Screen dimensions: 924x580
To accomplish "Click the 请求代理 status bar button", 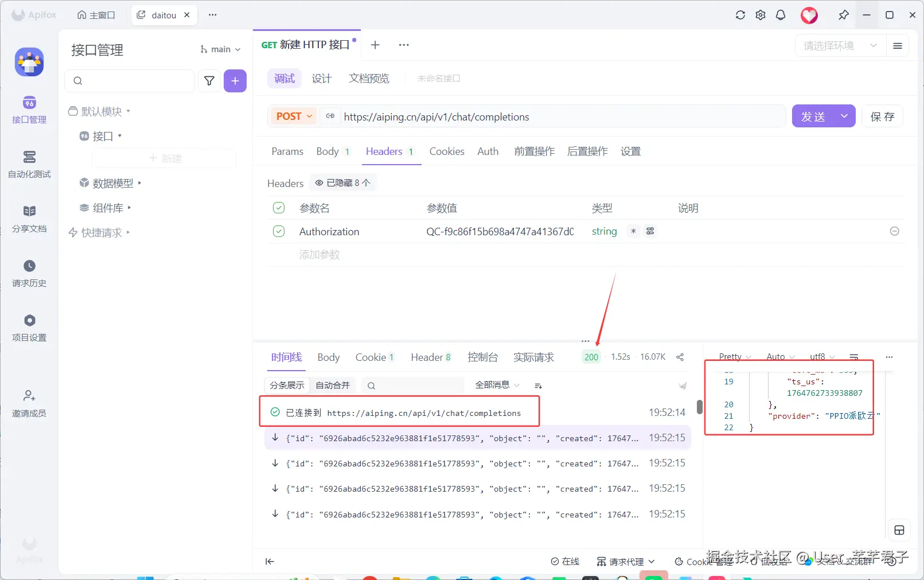I will tap(625, 562).
